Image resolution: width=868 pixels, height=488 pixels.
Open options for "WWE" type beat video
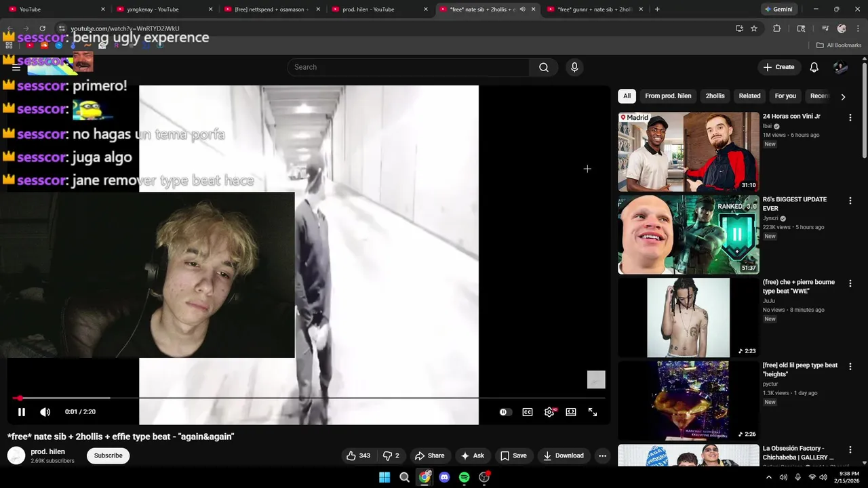tap(850, 283)
